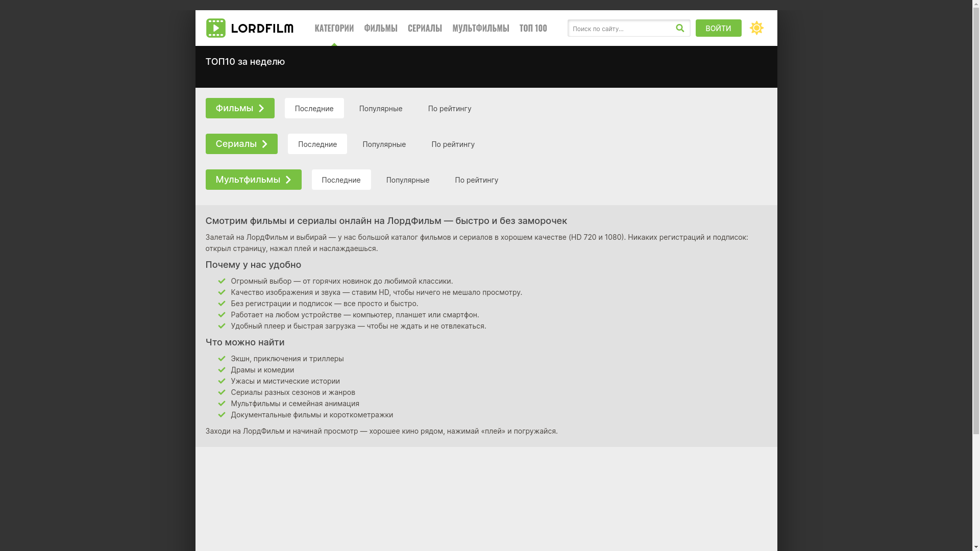Open the КАТЕГОРИИ dropdown menu
This screenshot has height=551, width=980.
click(334, 28)
